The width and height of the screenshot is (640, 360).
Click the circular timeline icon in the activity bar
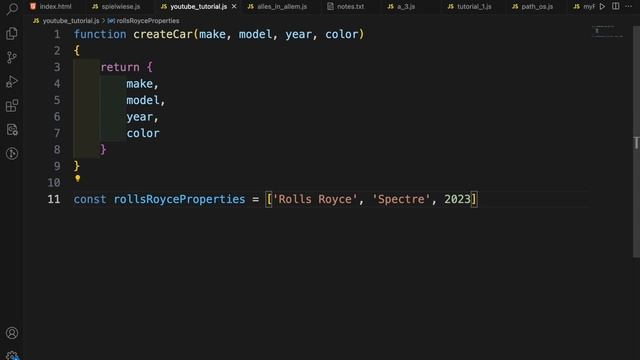coord(12,153)
